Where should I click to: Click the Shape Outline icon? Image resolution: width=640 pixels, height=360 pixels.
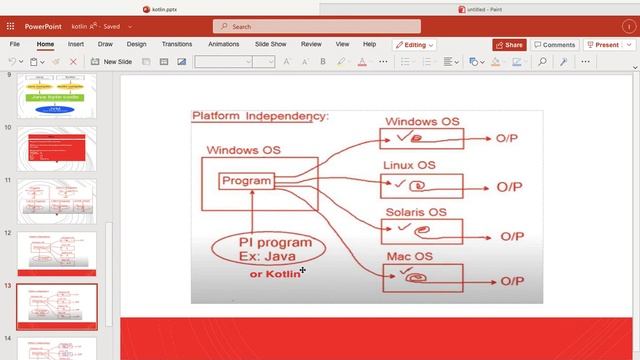(517, 62)
